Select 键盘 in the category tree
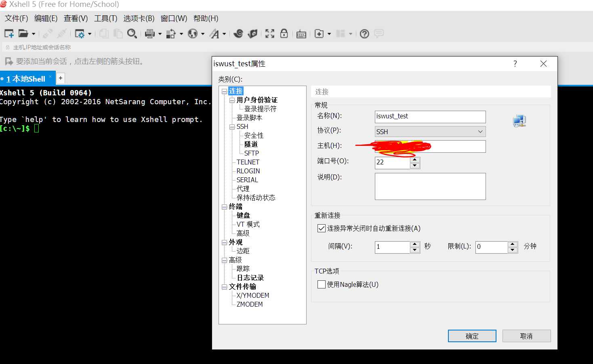Screen dimensions: 593x364 [243, 216]
